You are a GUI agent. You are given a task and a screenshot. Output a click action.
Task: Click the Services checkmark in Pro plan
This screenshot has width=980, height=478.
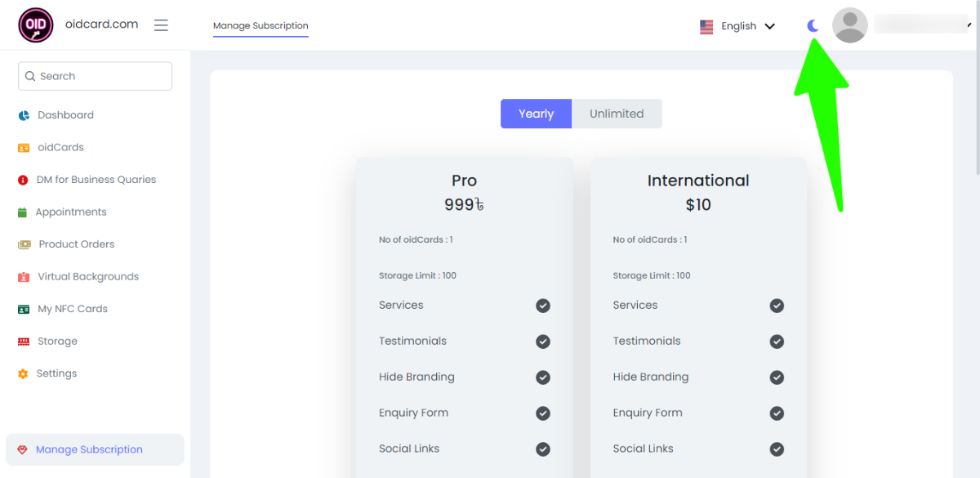543,306
